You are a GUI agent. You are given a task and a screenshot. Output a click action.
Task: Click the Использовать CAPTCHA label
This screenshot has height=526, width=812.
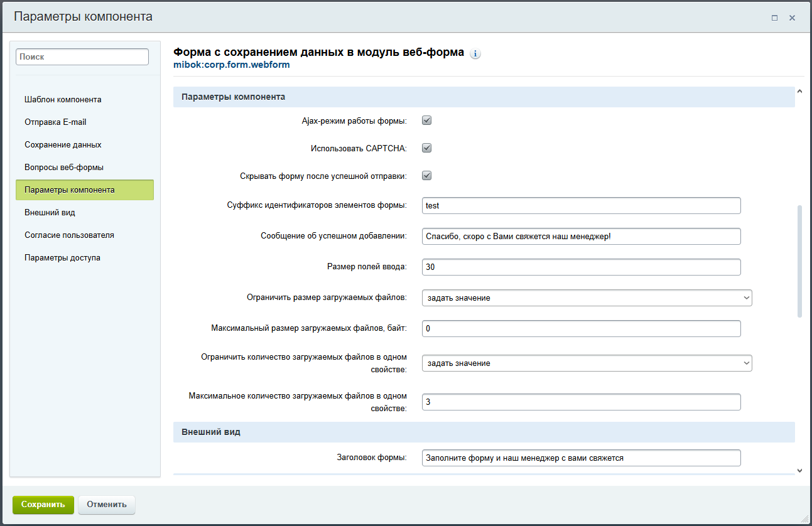pos(359,149)
